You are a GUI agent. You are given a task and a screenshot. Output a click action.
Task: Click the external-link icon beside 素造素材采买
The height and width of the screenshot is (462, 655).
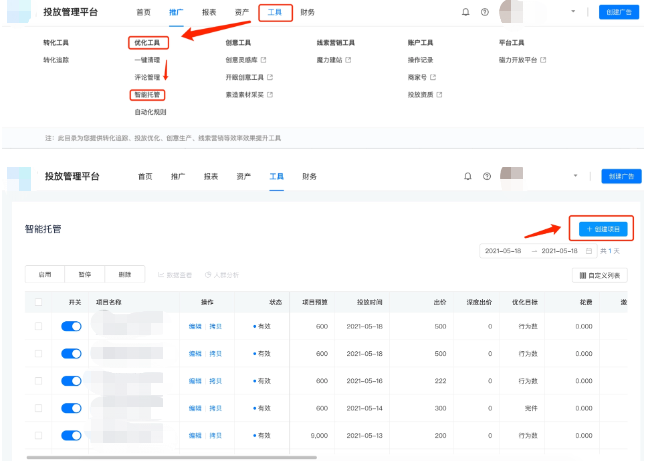[270, 95]
